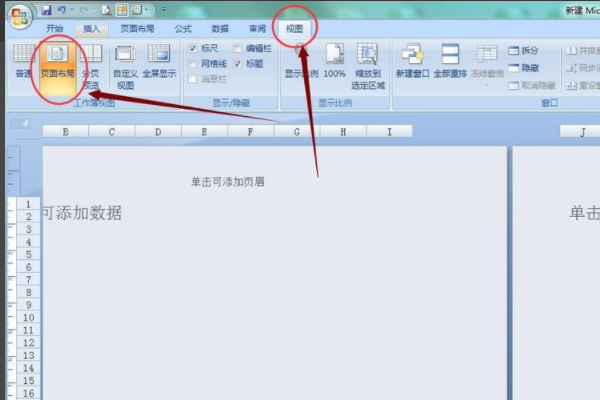This screenshot has width=600, height=400.
Task: Switch to 分页预览 view
Action: click(91, 67)
